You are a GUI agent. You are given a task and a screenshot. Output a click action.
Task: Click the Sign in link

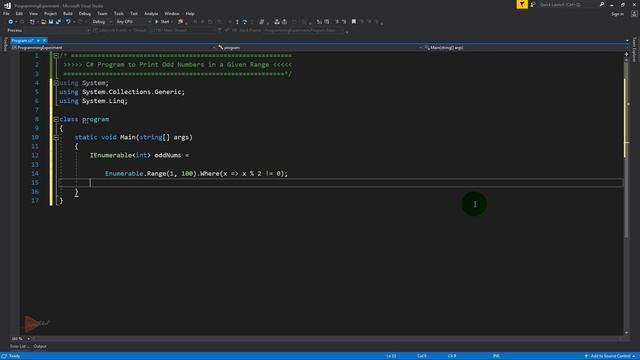point(618,14)
